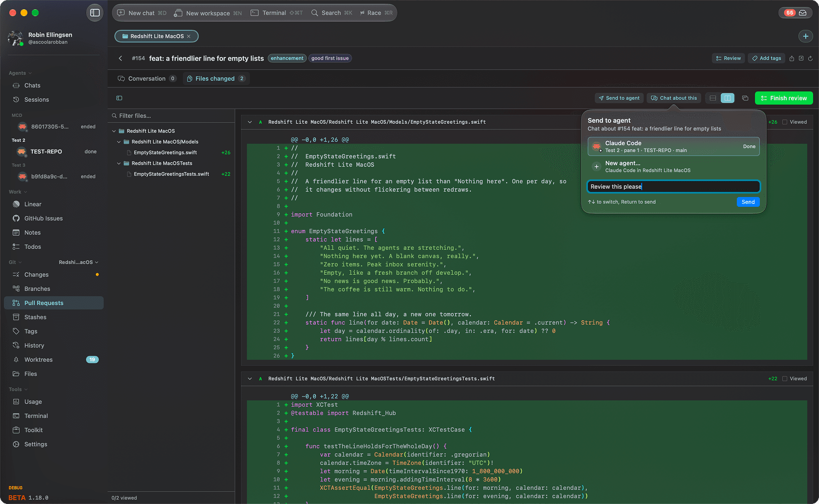Go back with the arrow beside #154
The width and height of the screenshot is (819, 504).
click(x=120, y=58)
